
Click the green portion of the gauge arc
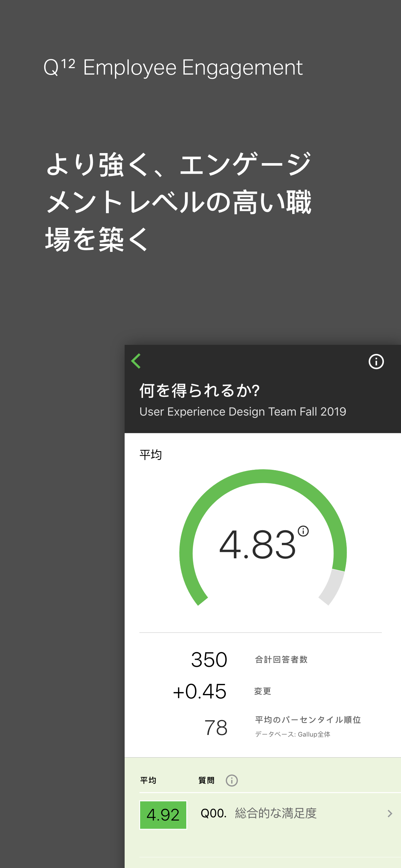click(263, 476)
